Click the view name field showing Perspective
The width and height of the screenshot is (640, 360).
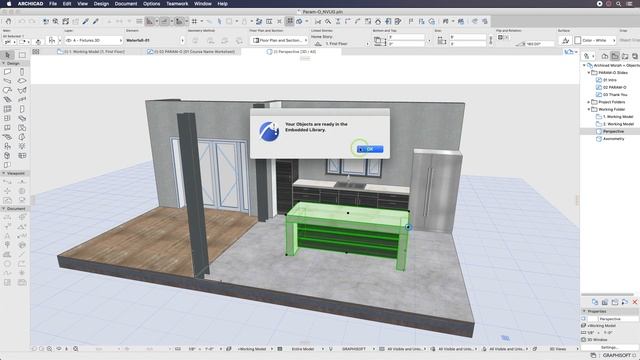pos(618,319)
